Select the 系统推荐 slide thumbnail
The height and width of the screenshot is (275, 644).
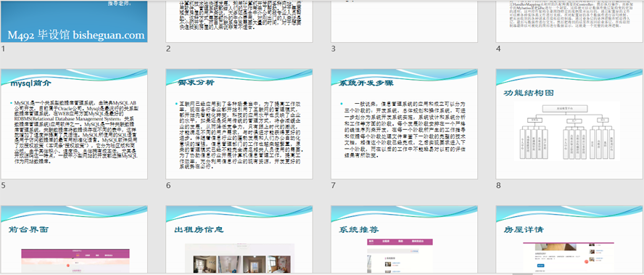(404, 239)
